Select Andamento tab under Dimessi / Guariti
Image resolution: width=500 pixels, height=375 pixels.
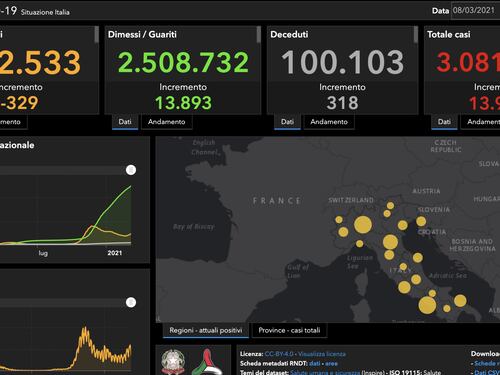pos(167,122)
